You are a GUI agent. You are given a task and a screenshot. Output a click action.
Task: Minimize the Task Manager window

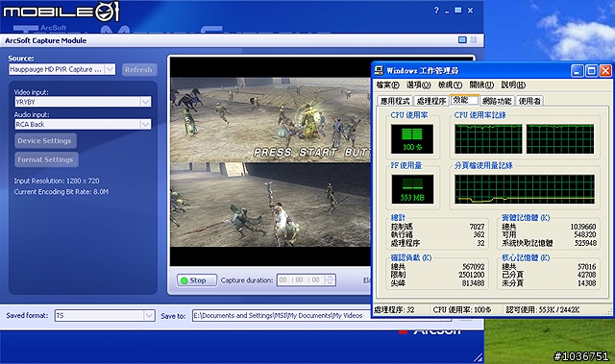point(577,71)
